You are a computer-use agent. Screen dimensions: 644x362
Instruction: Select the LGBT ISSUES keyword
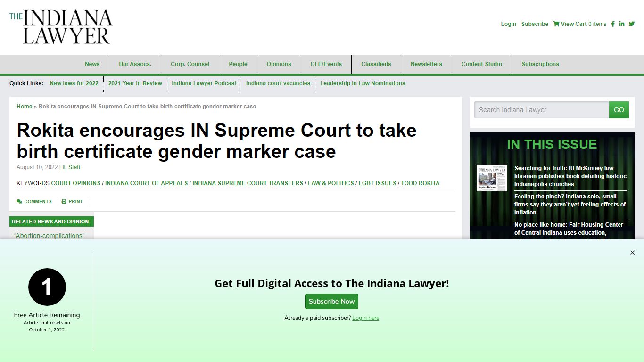click(x=377, y=183)
